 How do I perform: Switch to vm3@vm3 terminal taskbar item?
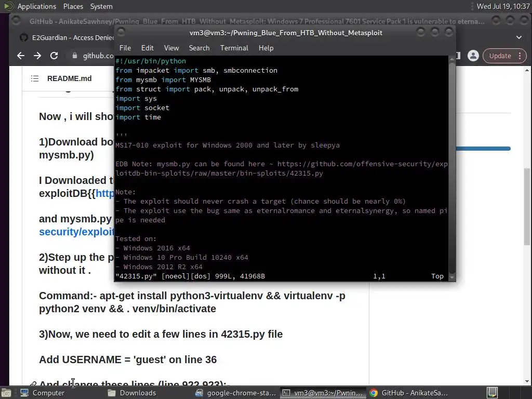tap(323, 393)
